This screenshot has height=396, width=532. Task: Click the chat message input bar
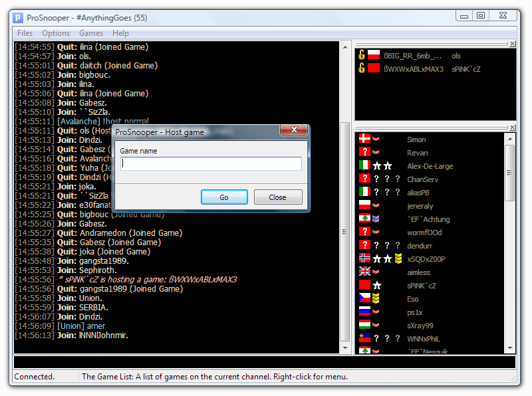(265, 362)
